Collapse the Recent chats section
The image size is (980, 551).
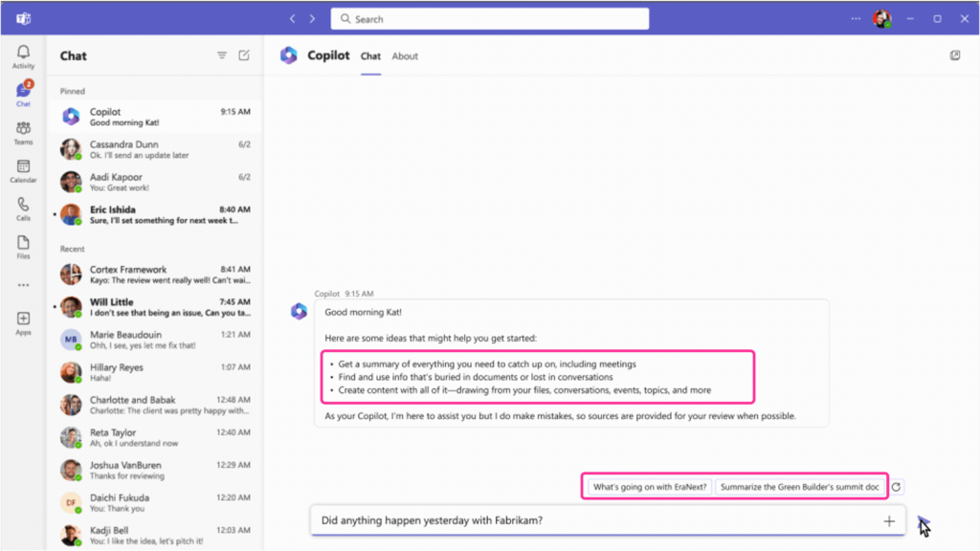pyautogui.click(x=71, y=249)
